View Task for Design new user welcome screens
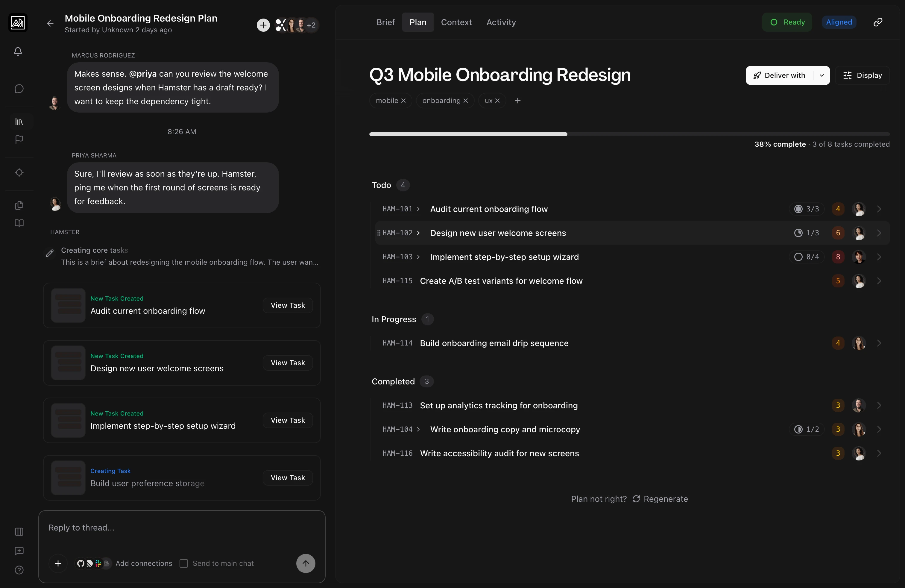 (x=288, y=363)
